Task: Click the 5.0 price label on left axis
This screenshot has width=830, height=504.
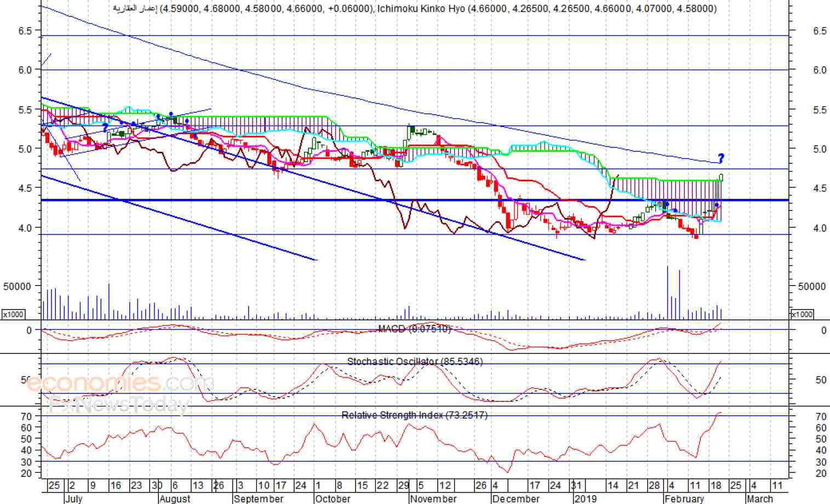Action: coord(25,148)
